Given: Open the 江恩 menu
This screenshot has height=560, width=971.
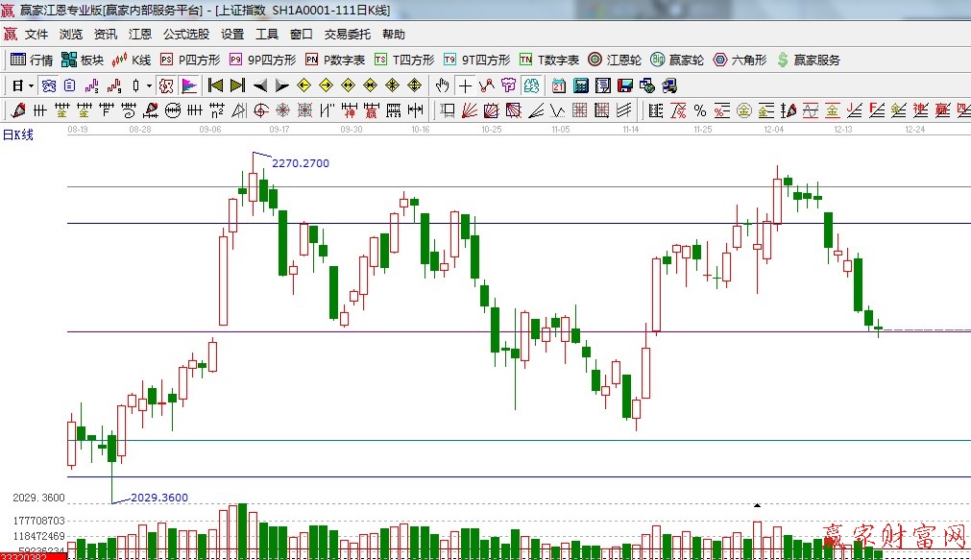Looking at the screenshot, I should tap(140, 35).
